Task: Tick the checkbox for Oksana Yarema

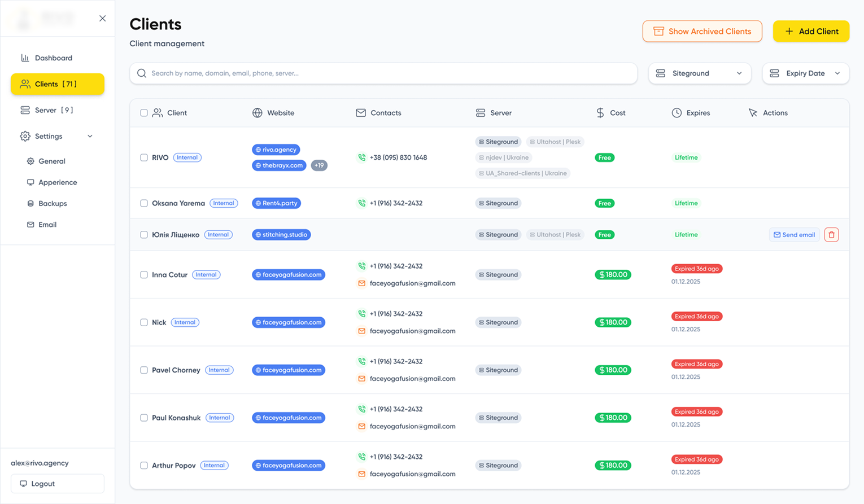Action: [x=143, y=203]
